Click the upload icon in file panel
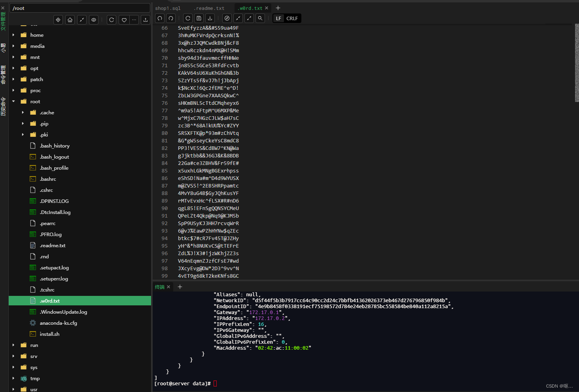Viewport: 579px width, 392px height. pyautogui.click(x=146, y=20)
